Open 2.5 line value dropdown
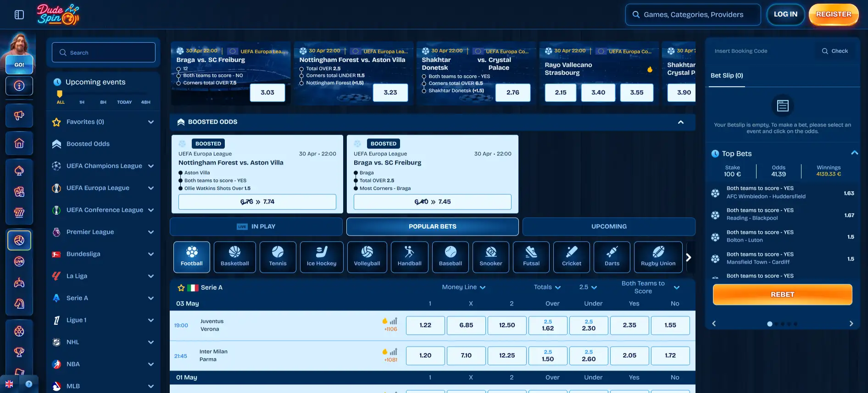868x393 pixels. pyautogui.click(x=588, y=288)
